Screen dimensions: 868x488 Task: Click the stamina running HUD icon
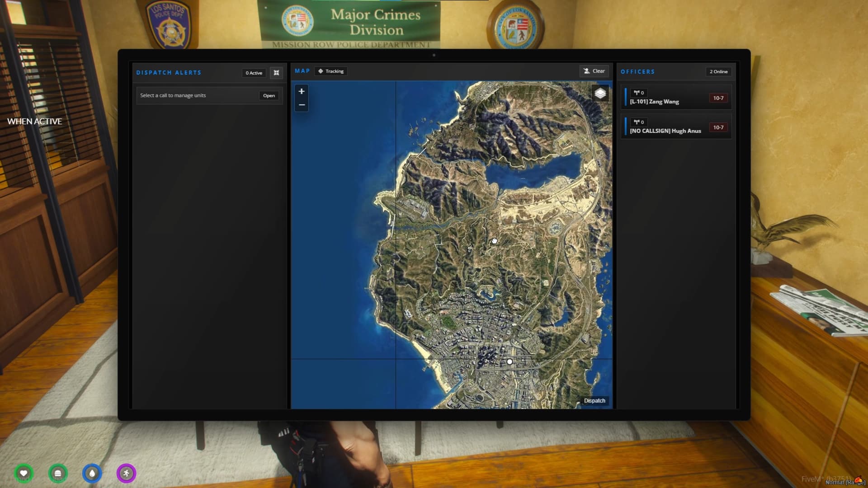(126, 473)
